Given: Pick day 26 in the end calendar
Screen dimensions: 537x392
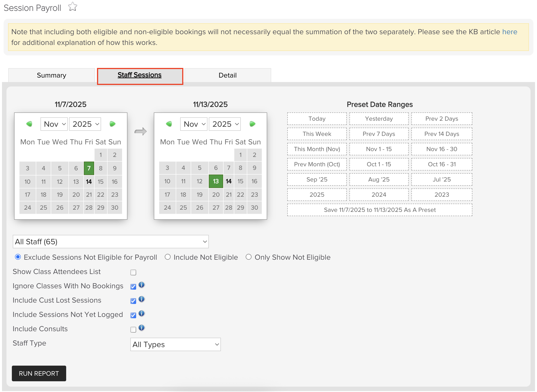Looking at the screenshot, I should [x=200, y=208].
